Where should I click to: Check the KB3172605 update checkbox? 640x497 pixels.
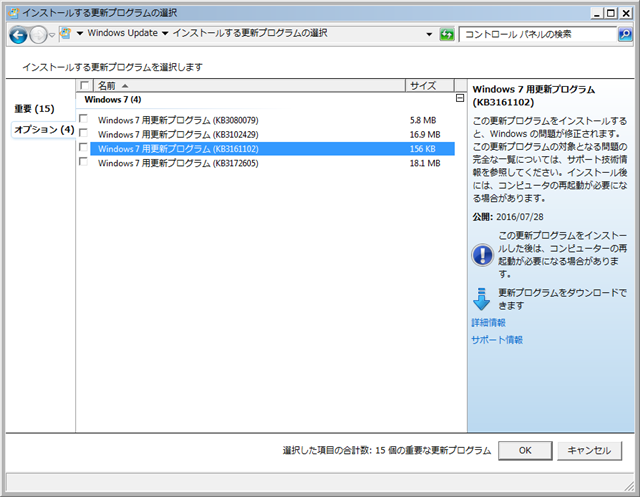click(83, 162)
